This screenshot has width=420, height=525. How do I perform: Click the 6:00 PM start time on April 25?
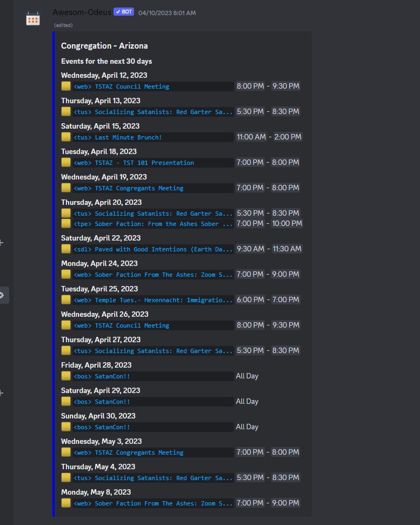pyautogui.click(x=250, y=300)
